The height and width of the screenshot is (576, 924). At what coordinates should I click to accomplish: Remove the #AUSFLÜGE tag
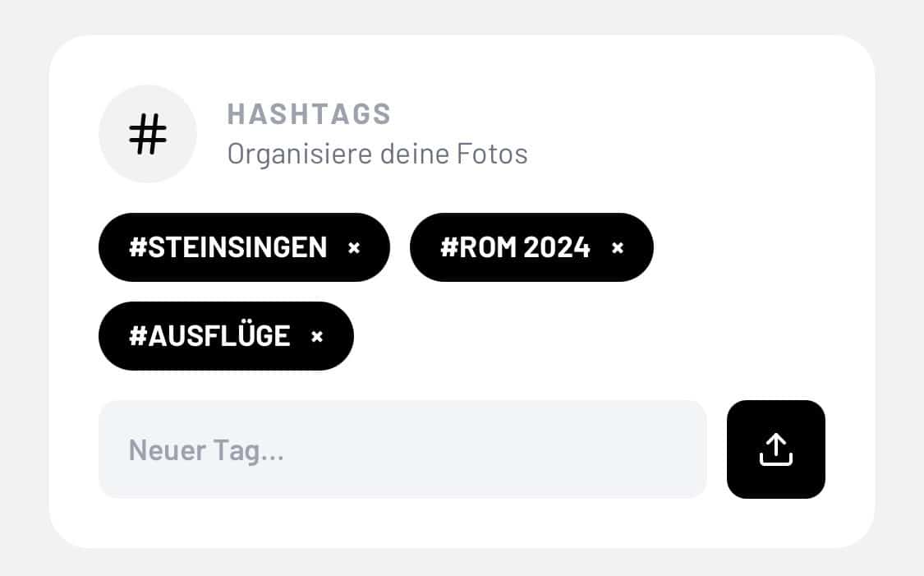click(318, 336)
